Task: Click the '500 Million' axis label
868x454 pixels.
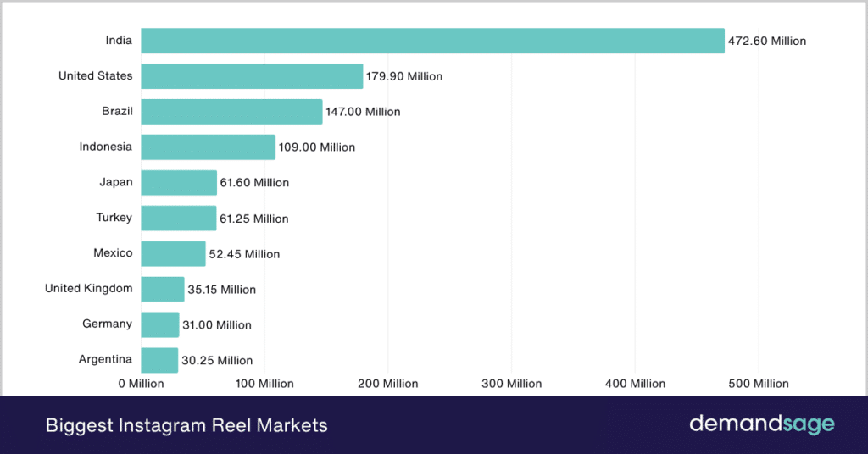Action: point(759,384)
